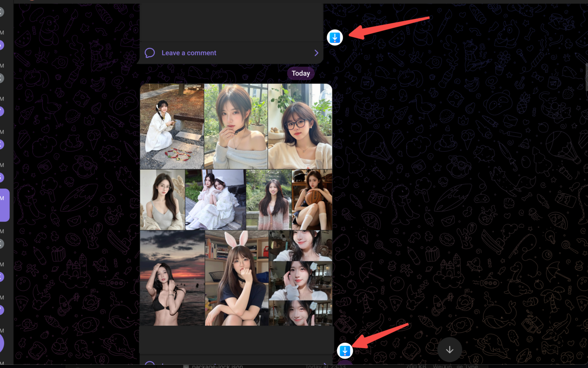588x368 pixels.
Task: Click the download icon below the photo album
Action: 345,351
